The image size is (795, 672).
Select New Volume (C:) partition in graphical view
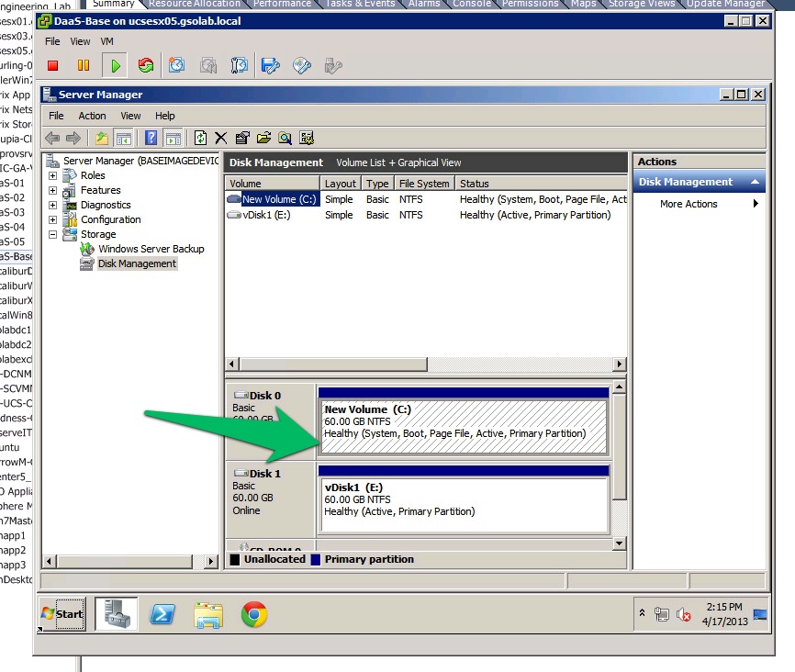pyautogui.click(x=463, y=421)
